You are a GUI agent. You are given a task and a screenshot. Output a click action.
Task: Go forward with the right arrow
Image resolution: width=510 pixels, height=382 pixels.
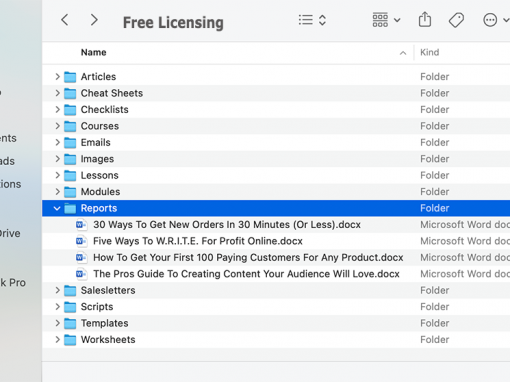pyautogui.click(x=94, y=20)
